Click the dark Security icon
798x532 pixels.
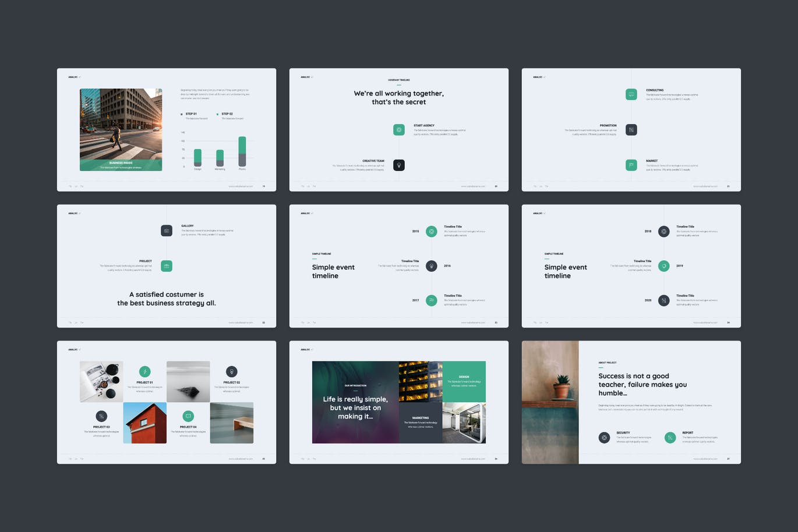click(604, 438)
